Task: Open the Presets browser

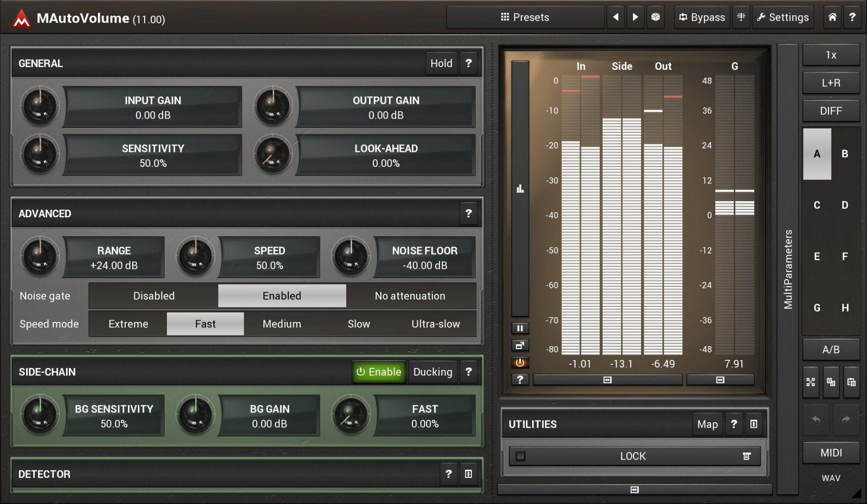Action: click(525, 17)
